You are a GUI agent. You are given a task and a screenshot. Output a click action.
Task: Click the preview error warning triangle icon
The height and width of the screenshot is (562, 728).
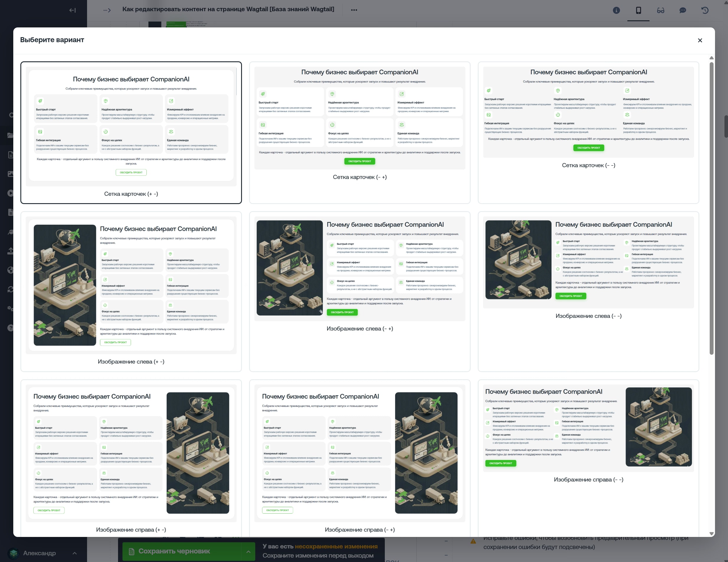tap(473, 541)
